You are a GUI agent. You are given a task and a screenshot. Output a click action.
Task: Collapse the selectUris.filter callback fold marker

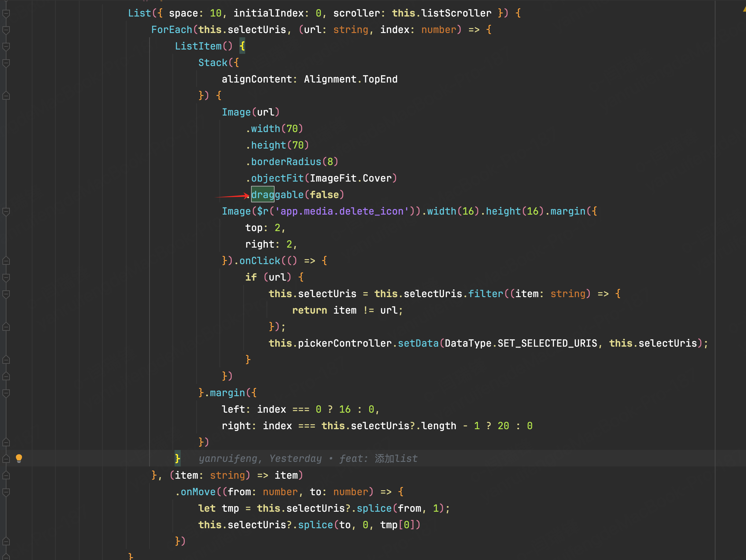pyautogui.click(x=6, y=294)
